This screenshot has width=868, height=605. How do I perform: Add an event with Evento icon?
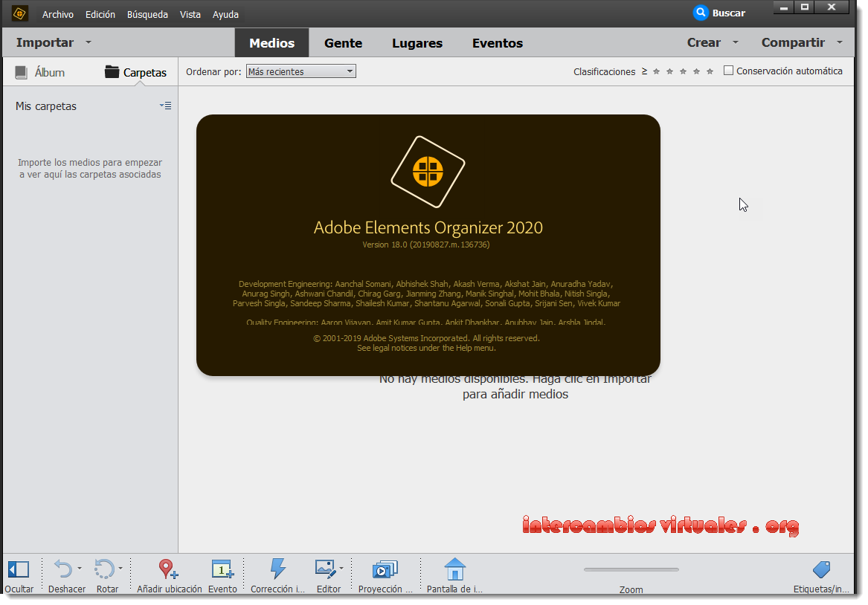(x=222, y=569)
